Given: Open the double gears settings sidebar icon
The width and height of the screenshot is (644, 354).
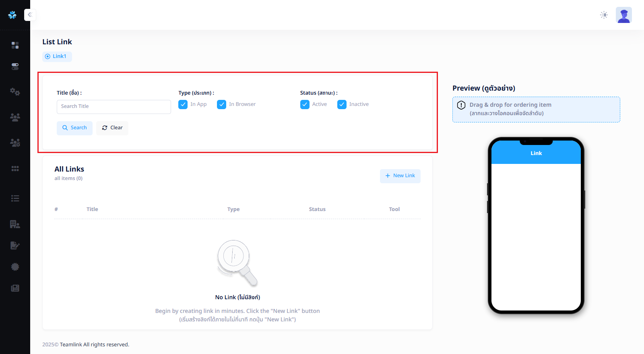Looking at the screenshot, I should (x=15, y=92).
